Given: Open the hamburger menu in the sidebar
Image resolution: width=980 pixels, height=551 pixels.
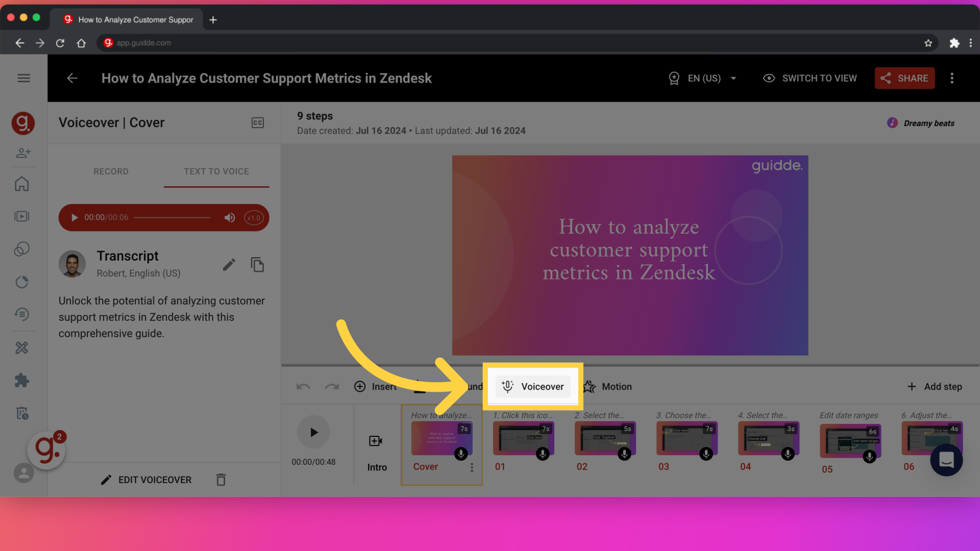Looking at the screenshot, I should click(23, 78).
